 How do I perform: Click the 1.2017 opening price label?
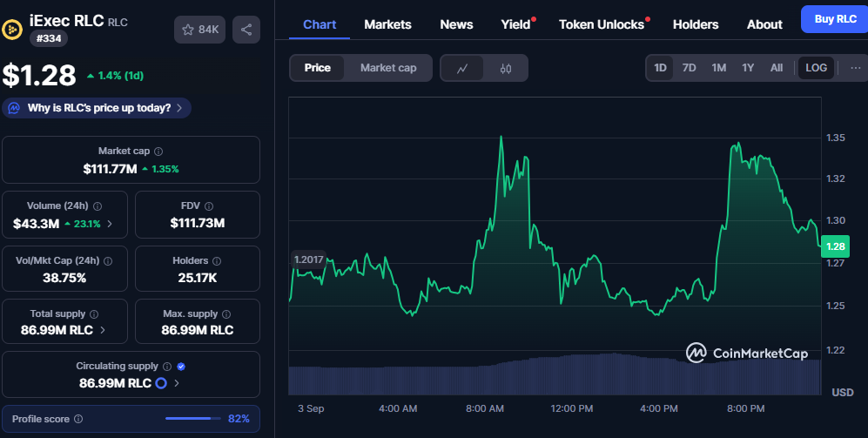pos(308,259)
